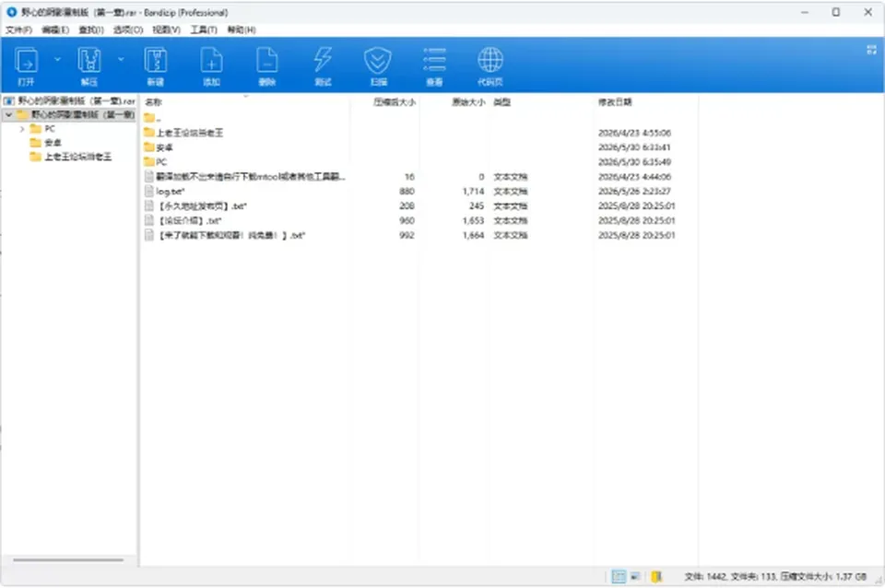The height and width of the screenshot is (588, 885).
Task: Click the 打开 (Open) archive toolbar icon
Action: point(27,65)
